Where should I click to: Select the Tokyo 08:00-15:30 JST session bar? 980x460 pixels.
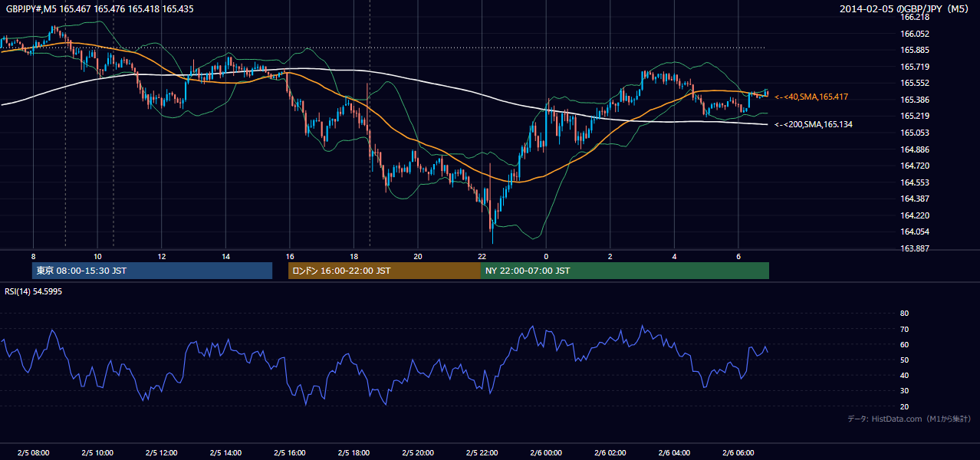[153, 271]
